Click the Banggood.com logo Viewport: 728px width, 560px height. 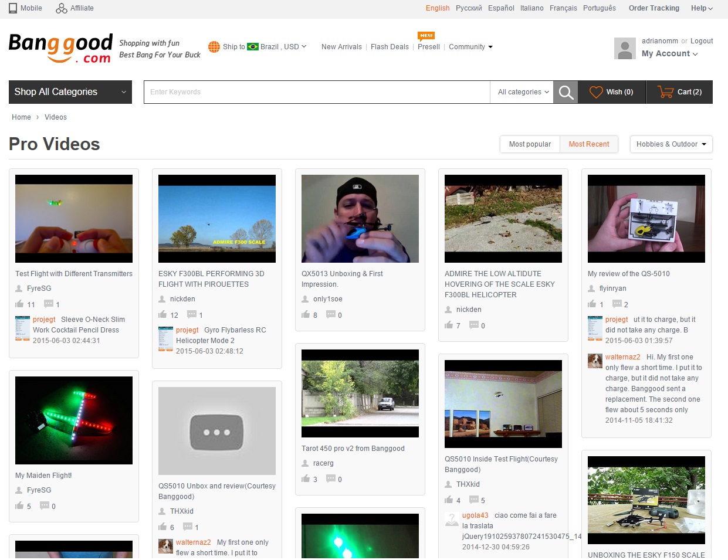coord(60,48)
